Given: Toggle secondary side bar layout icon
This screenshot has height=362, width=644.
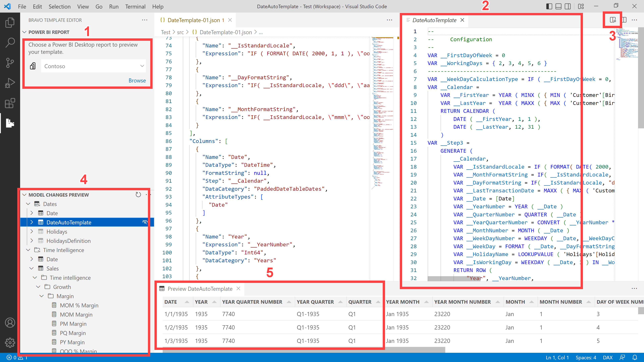Looking at the screenshot, I should (x=568, y=7).
